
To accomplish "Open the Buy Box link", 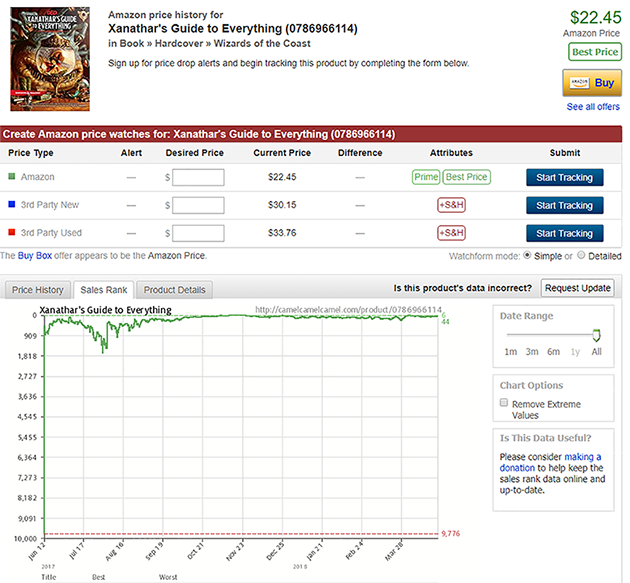I will (x=35, y=256).
